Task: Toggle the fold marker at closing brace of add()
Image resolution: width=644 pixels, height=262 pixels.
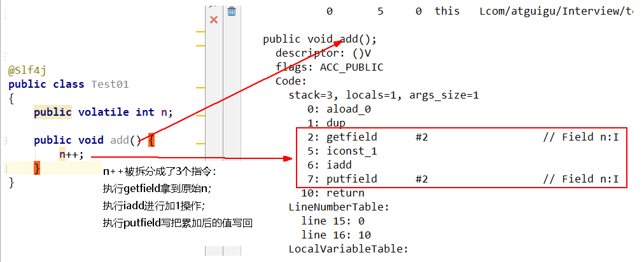Action: click(5, 169)
